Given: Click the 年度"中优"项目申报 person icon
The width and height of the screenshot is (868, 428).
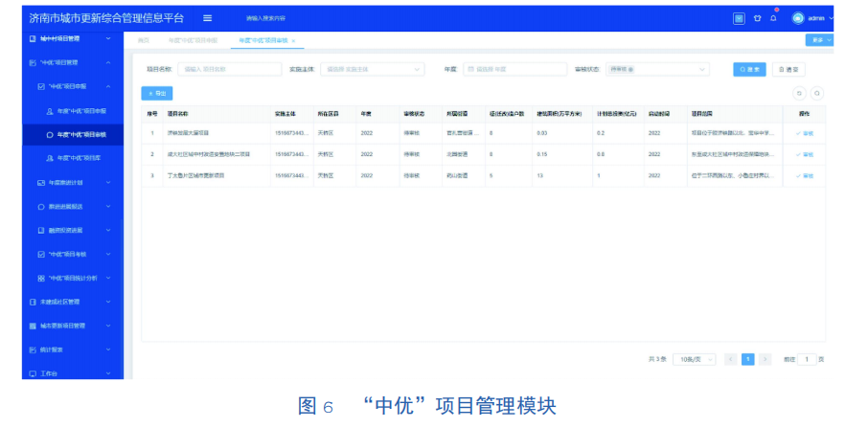Looking at the screenshot, I should 49,111.
